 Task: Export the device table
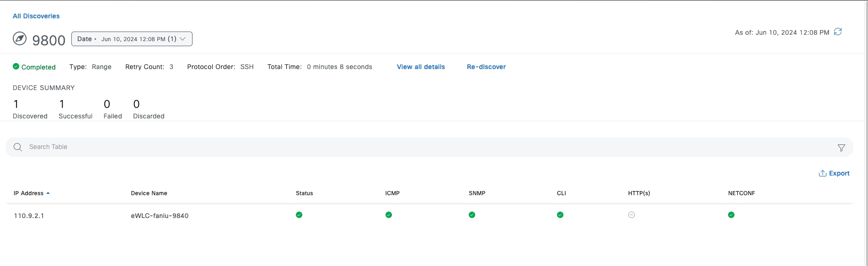[834, 173]
